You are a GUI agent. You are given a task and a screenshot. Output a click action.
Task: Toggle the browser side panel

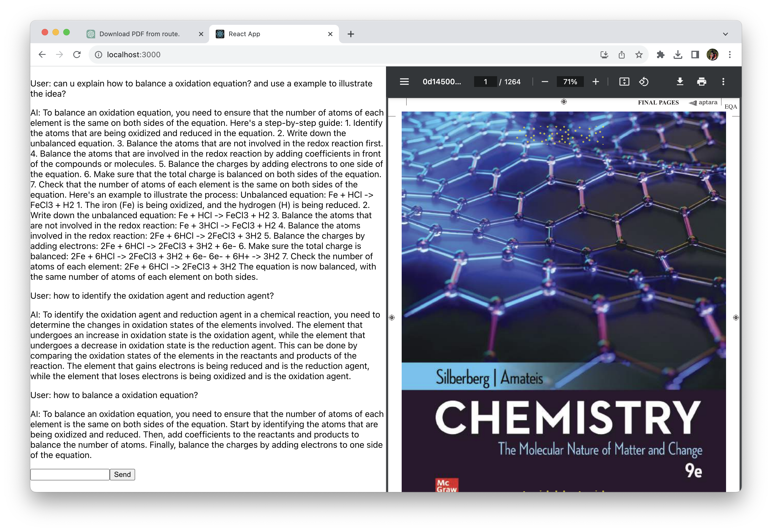point(695,55)
